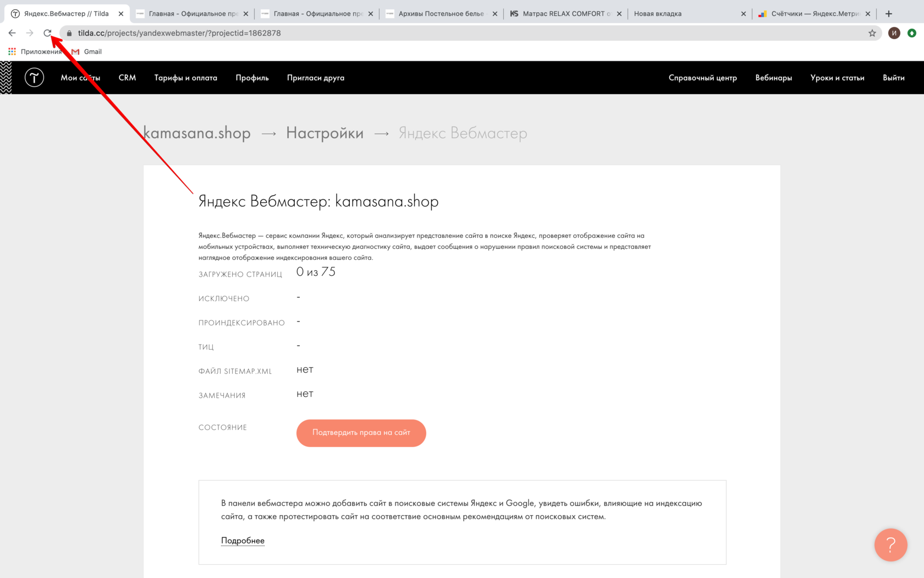Bookmark this page with the star icon

point(872,33)
